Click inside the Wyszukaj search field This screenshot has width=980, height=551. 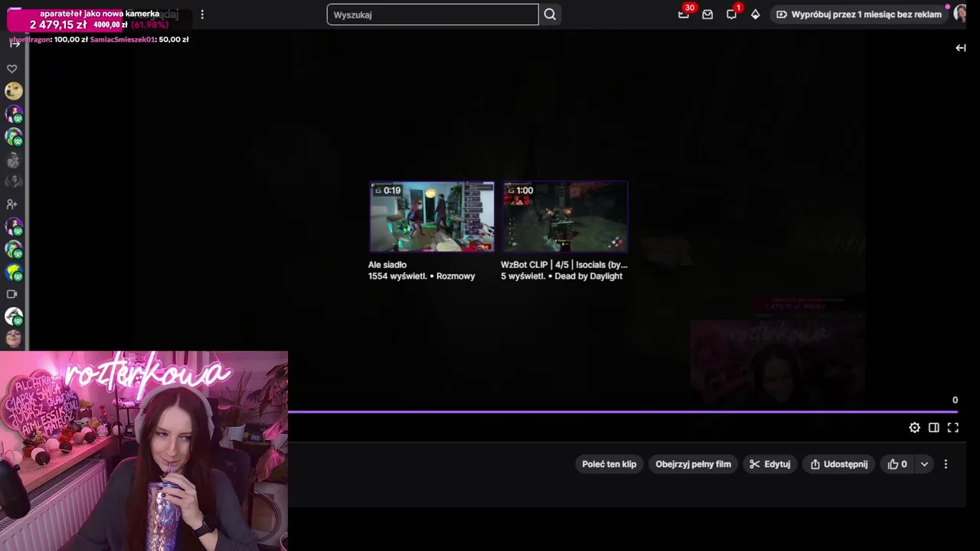(x=433, y=15)
